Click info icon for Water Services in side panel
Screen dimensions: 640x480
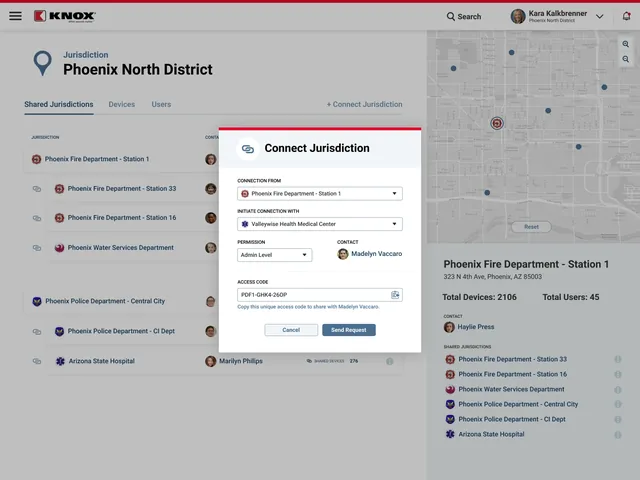coord(618,390)
